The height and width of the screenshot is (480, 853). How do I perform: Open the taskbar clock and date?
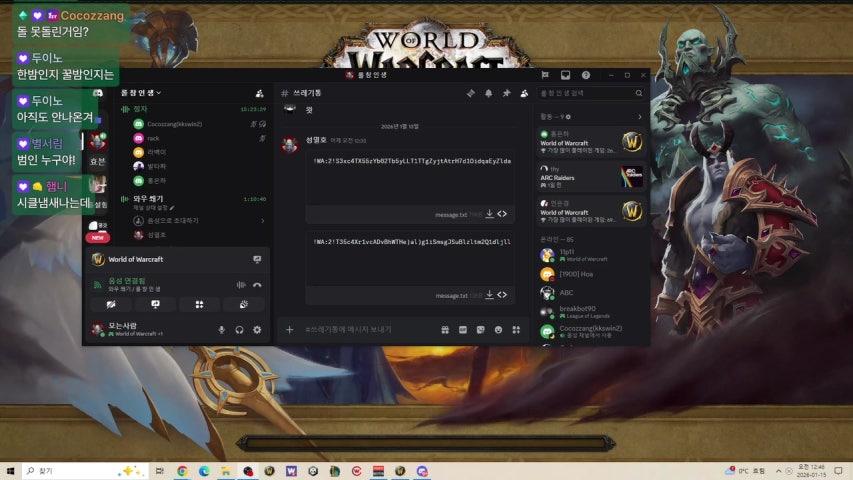[x=811, y=471]
